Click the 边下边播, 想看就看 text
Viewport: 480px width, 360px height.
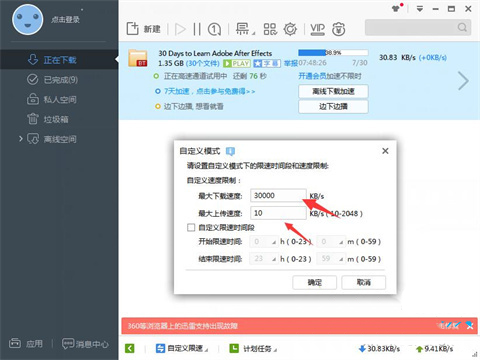(x=193, y=107)
